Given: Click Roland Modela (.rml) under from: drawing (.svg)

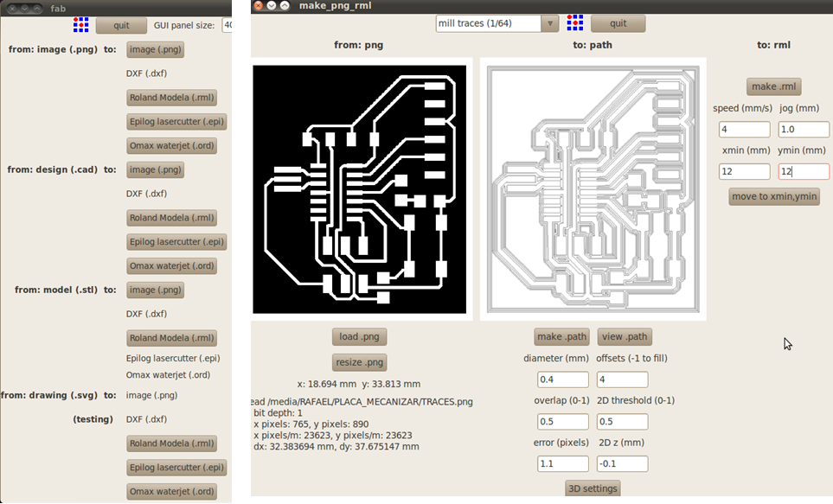Looking at the screenshot, I should coord(171,443).
